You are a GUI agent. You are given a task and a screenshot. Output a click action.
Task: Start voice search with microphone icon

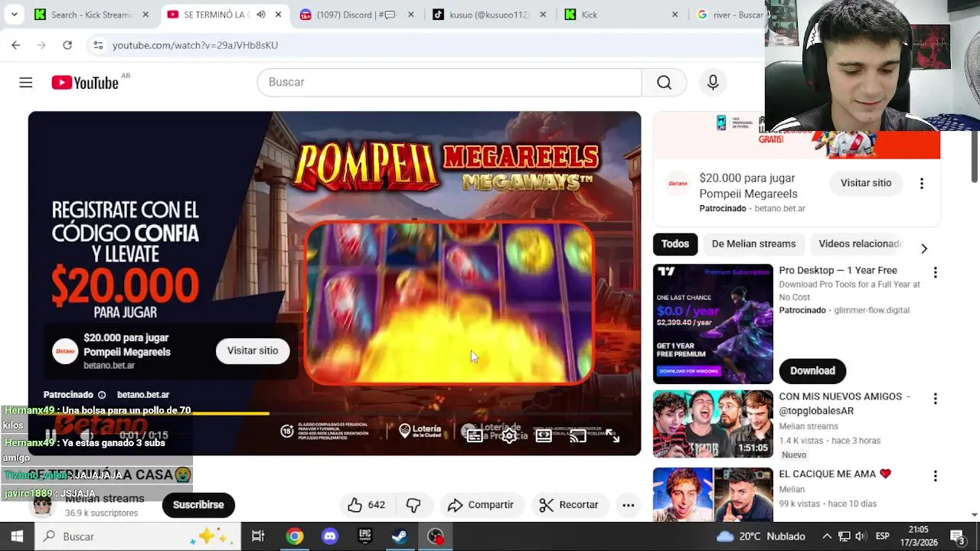pos(713,82)
